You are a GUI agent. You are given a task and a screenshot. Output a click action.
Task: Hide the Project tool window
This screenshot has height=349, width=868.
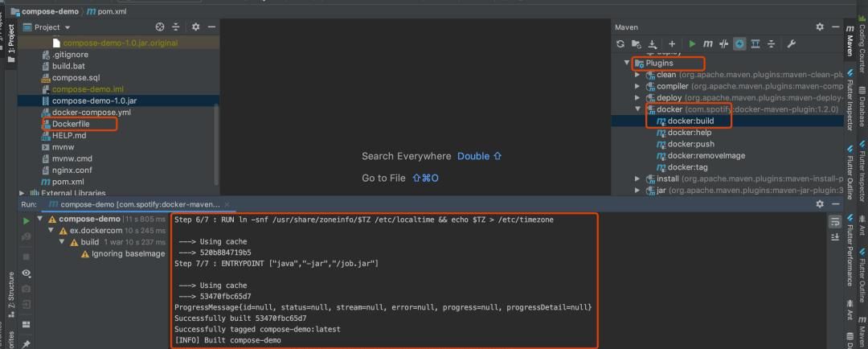[x=211, y=27]
